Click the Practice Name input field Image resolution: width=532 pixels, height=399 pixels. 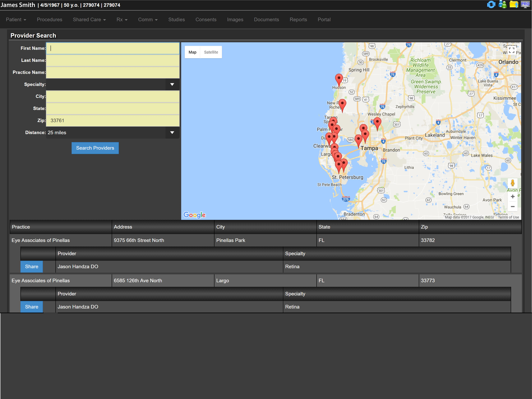click(113, 72)
